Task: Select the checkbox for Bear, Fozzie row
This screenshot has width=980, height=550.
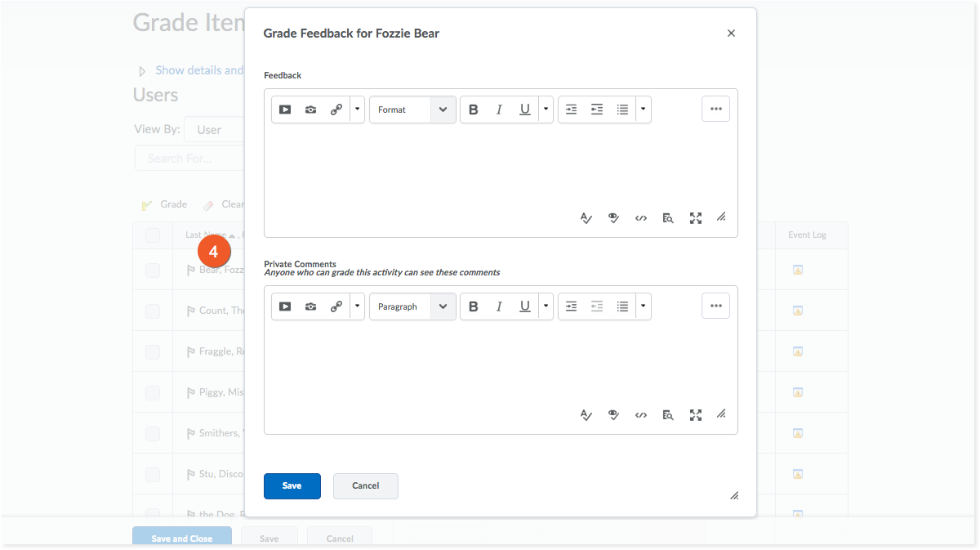Action: pyautogui.click(x=153, y=271)
